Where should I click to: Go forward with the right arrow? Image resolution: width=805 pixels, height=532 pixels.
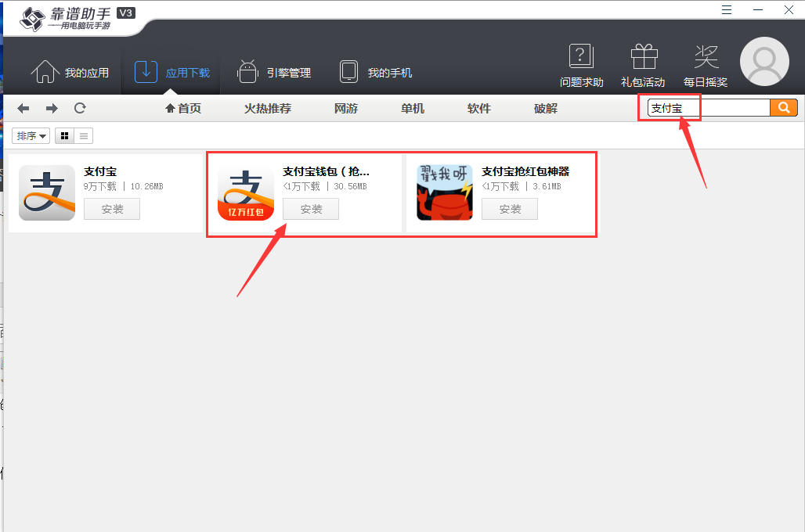(52, 108)
